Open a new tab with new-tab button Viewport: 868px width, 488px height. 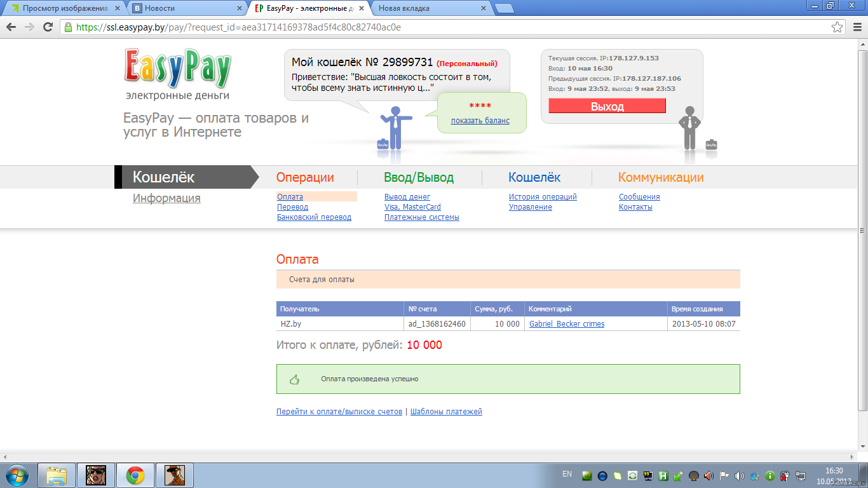click(x=505, y=8)
